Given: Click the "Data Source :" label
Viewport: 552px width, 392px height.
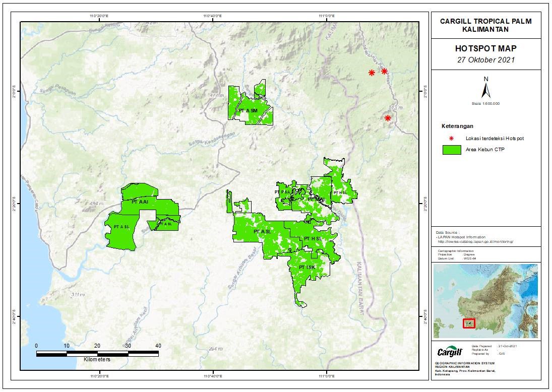Looking at the screenshot, I should 448,233.
